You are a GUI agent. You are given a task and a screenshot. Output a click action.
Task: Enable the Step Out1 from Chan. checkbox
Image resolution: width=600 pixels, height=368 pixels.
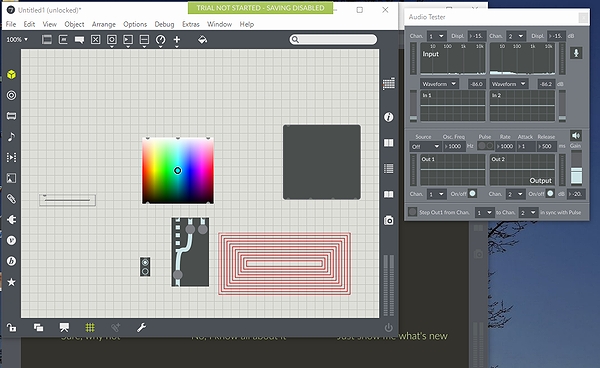pos(412,212)
